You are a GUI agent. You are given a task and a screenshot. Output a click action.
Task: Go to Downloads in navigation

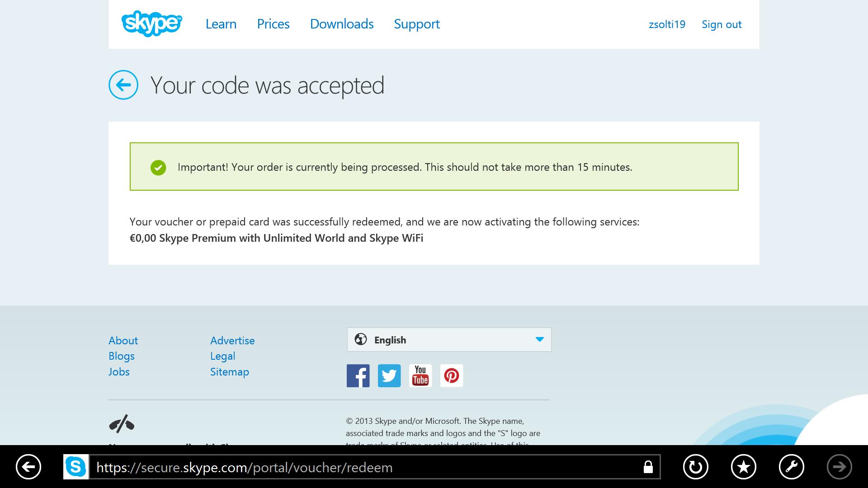click(x=342, y=24)
